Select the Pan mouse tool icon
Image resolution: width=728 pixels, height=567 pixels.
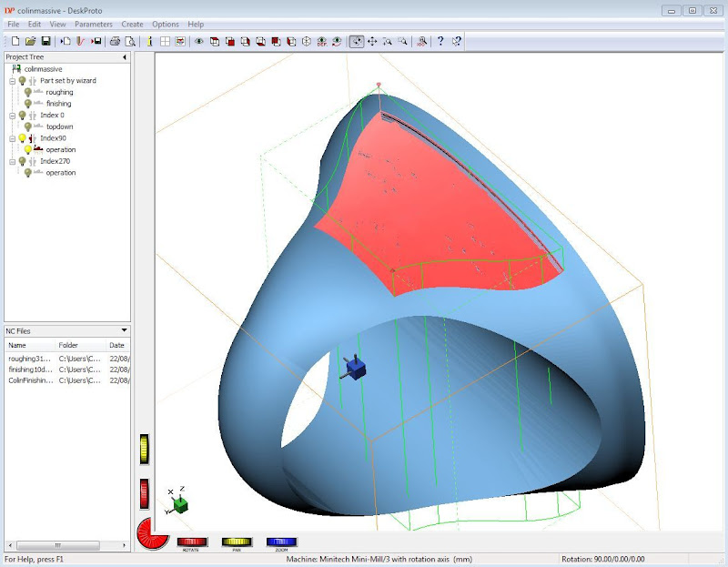tap(372, 41)
